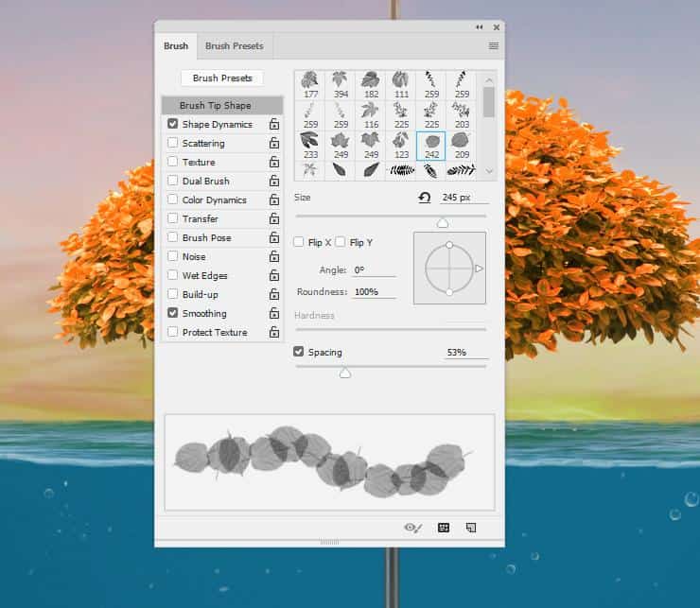Choose the 182 leaf brush tip
The image size is (700, 608).
[371, 85]
